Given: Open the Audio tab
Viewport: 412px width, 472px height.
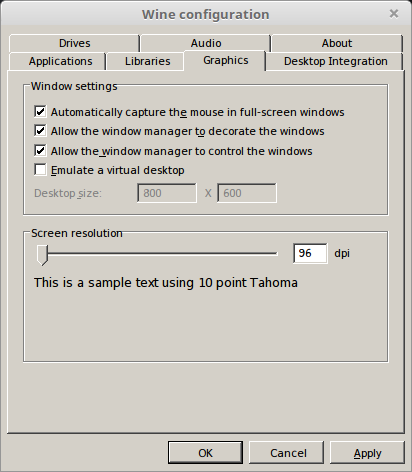Looking at the screenshot, I should click(206, 43).
